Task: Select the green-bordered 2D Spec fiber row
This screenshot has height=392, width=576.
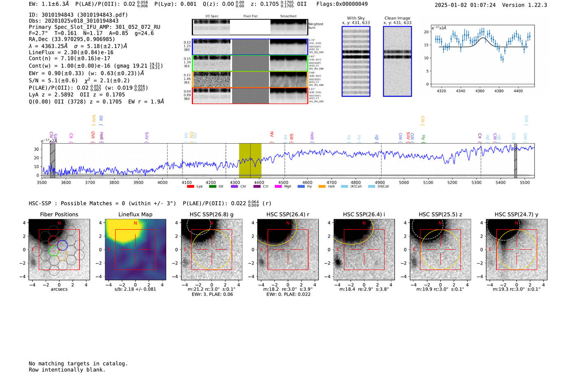Action: coord(250,63)
